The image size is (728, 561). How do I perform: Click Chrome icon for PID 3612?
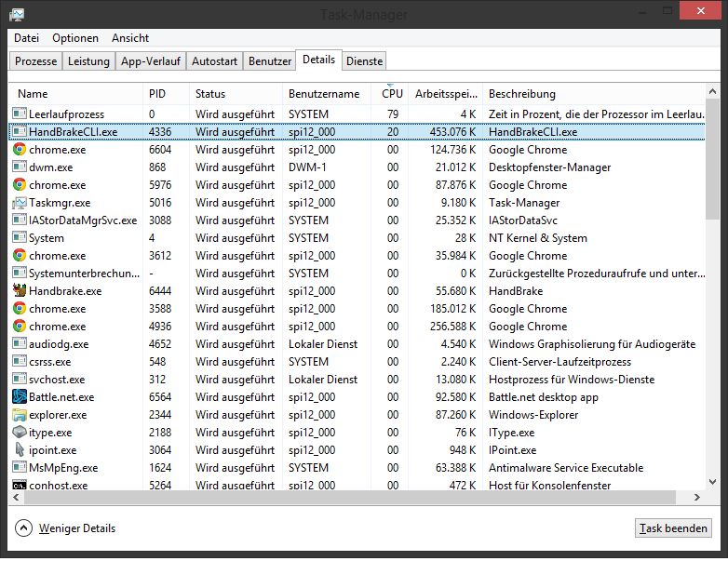point(20,255)
